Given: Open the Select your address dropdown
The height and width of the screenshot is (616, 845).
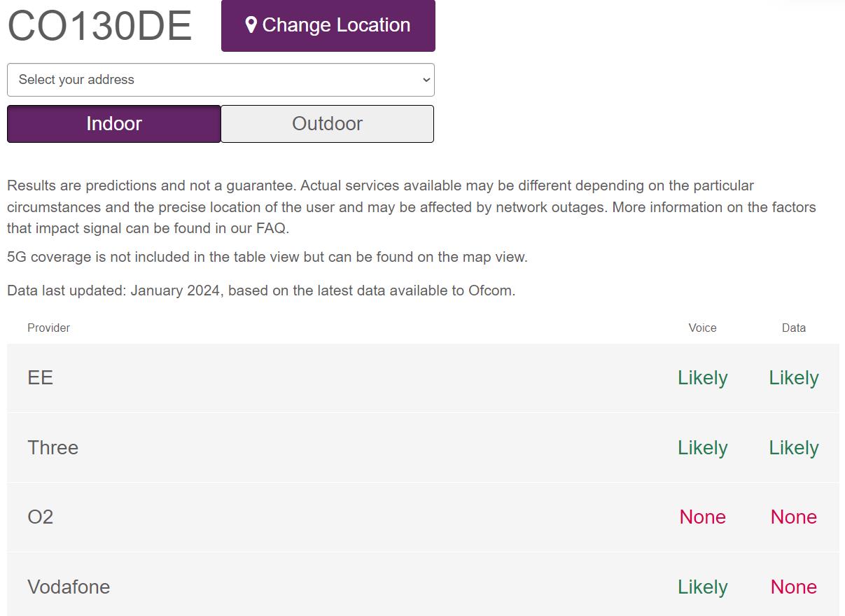Looking at the screenshot, I should click(221, 80).
